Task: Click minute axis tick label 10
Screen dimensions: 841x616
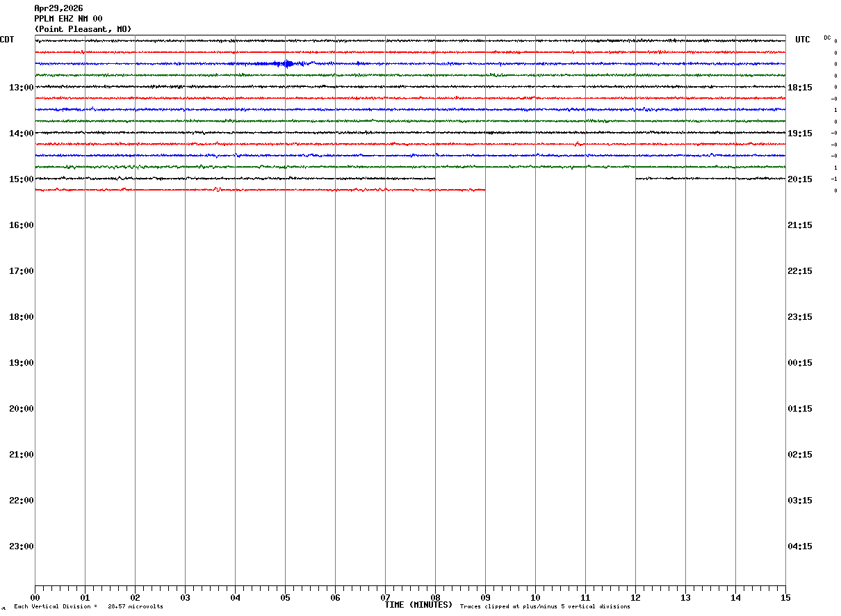Action: click(535, 597)
